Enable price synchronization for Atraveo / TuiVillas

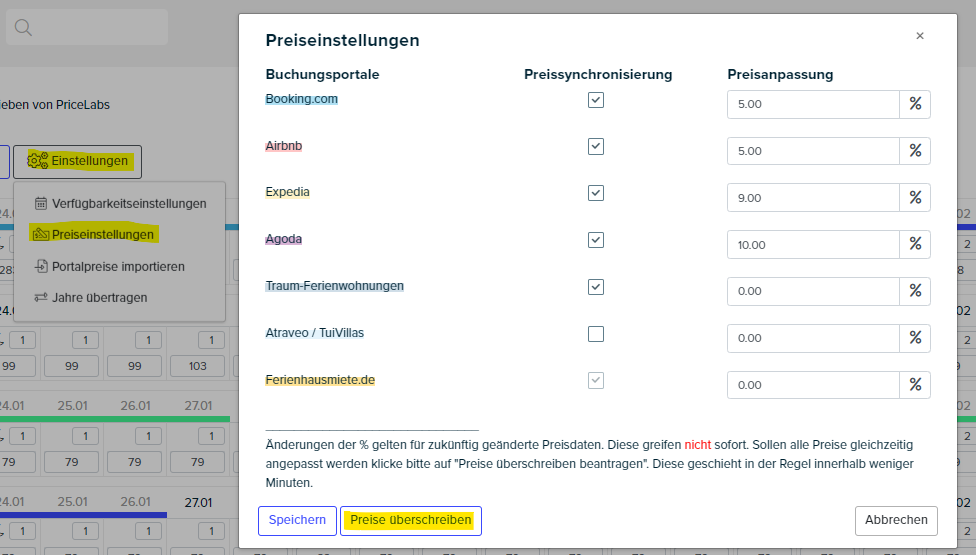click(x=596, y=334)
